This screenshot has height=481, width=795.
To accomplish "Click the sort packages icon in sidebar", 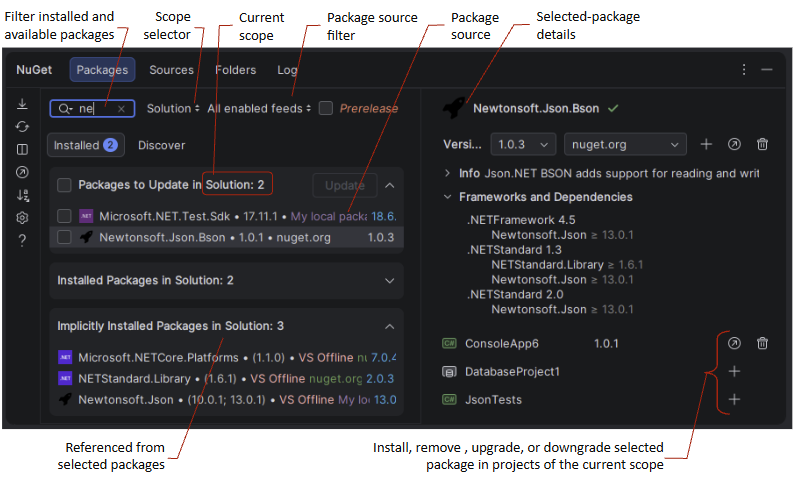I will pos(22,195).
